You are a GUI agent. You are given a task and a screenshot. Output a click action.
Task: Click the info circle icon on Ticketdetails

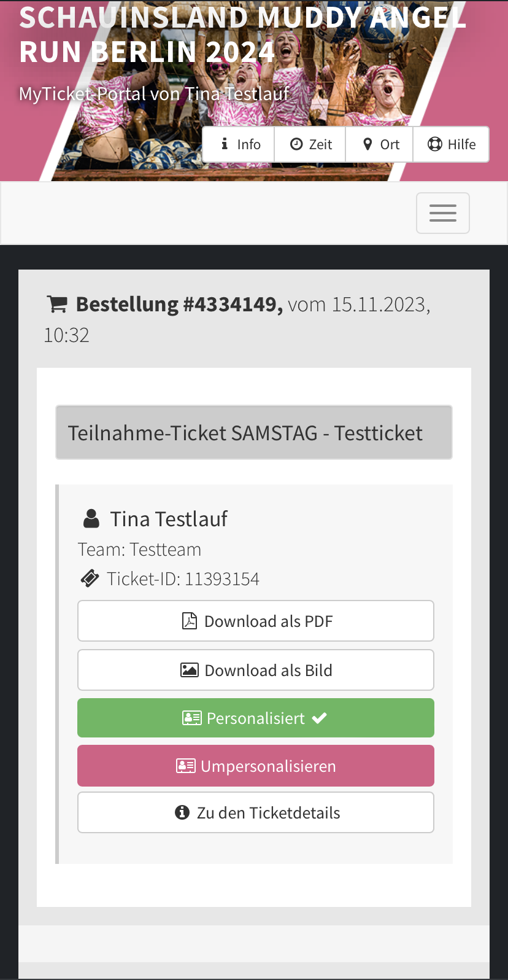pos(182,812)
